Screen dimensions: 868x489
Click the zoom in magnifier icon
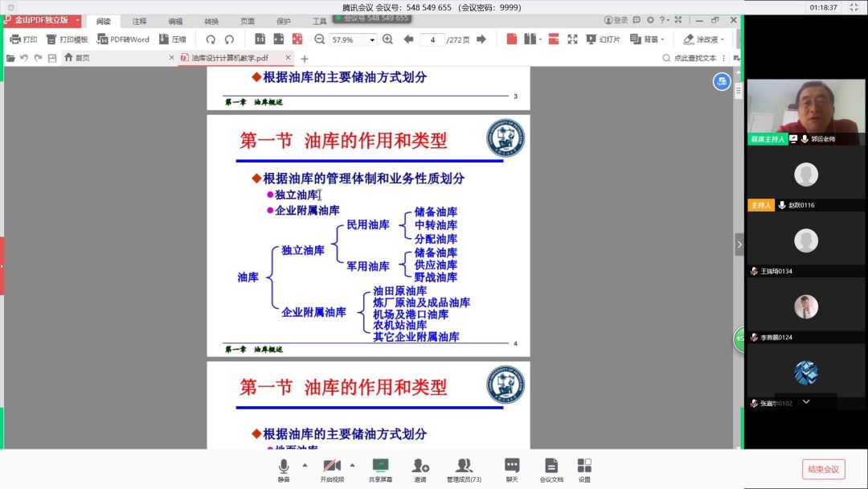click(387, 39)
